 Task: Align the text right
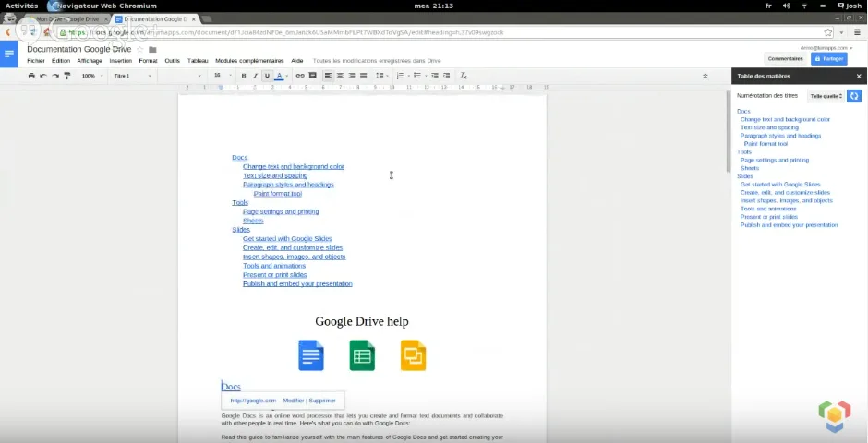(352, 76)
